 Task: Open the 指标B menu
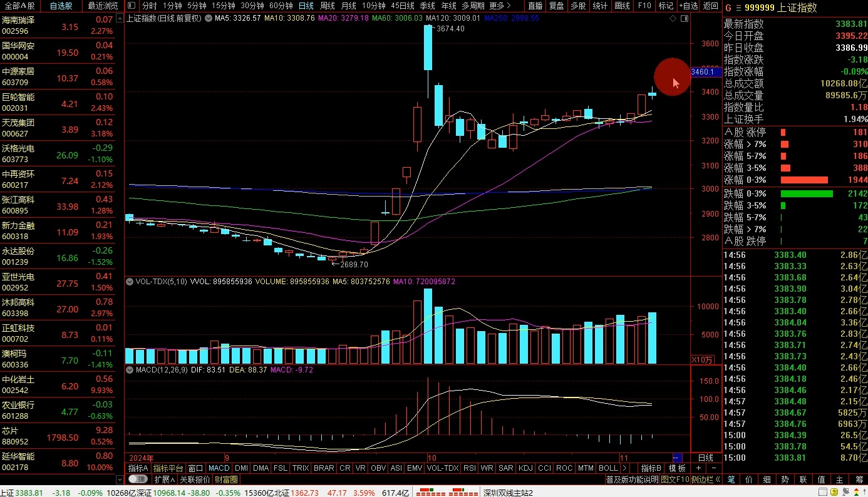651,468
